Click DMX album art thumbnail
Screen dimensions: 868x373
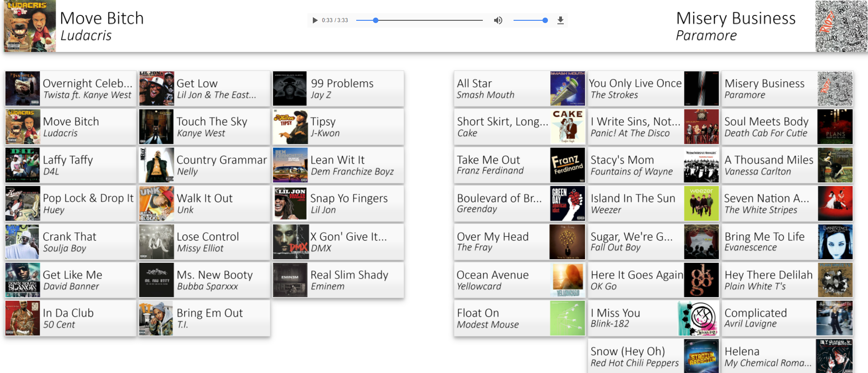coord(290,242)
